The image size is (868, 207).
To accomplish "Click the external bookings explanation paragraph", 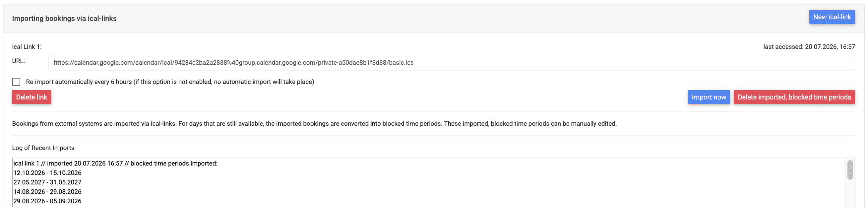I will click(314, 124).
